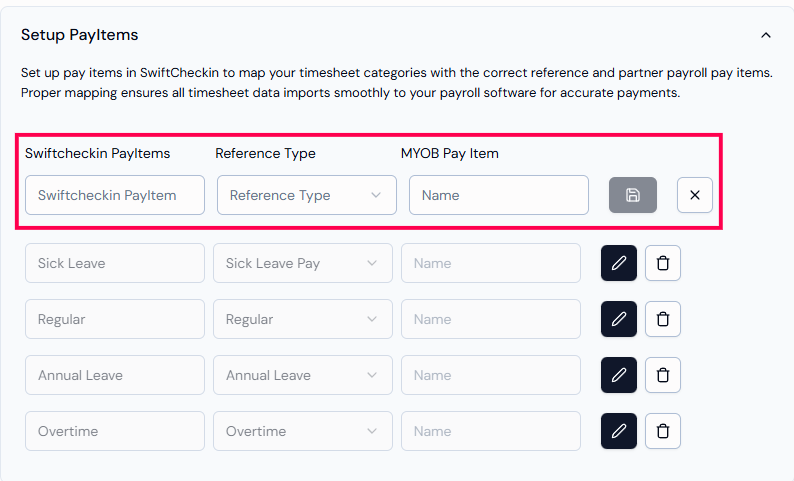This screenshot has height=481, width=794.
Task: Click the Overtime pay item text field
Action: tap(114, 431)
